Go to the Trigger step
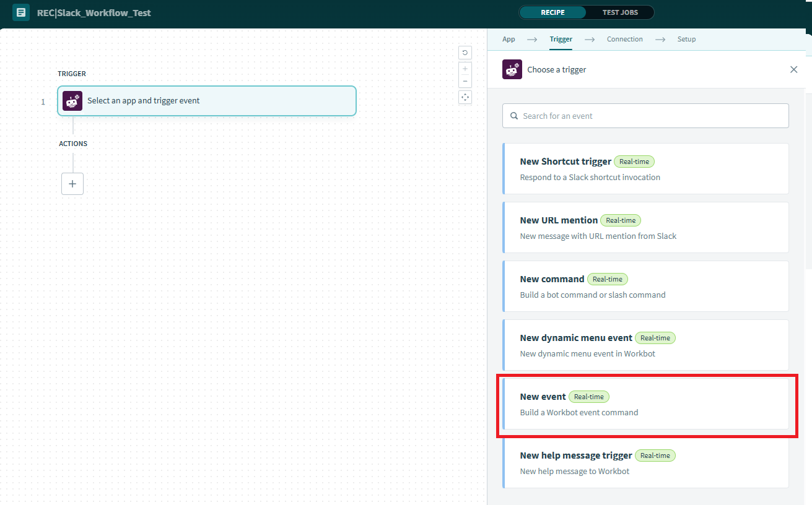 tap(561, 39)
